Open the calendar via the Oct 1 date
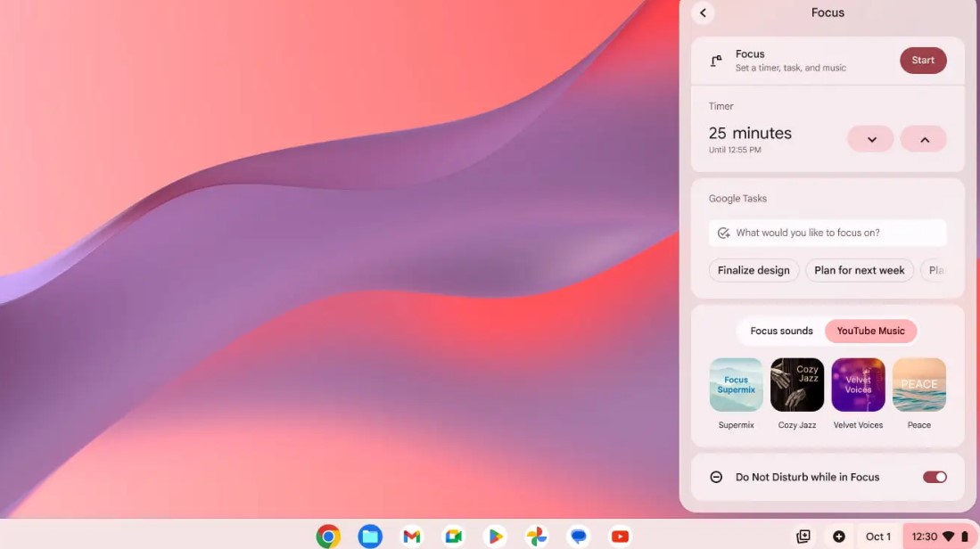This screenshot has width=980, height=549. (878, 537)
